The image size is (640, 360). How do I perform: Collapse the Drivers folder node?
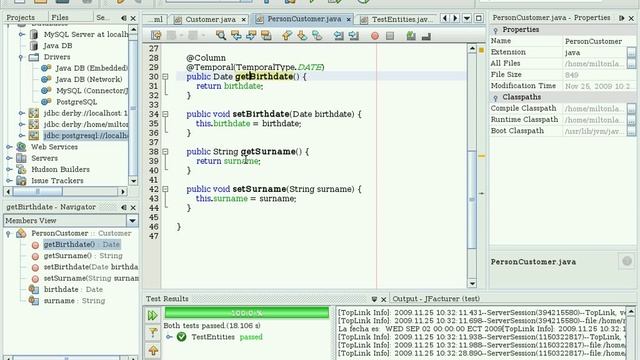[x=21, y=57]
